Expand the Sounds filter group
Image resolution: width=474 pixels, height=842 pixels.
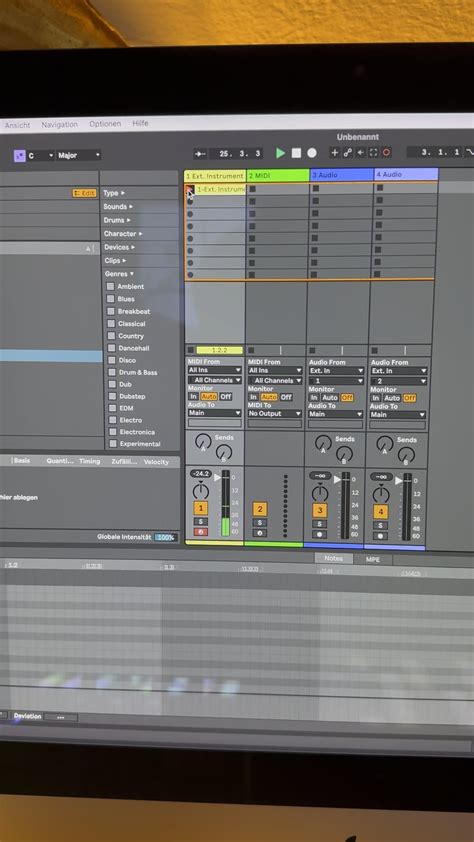coord(119,207)
